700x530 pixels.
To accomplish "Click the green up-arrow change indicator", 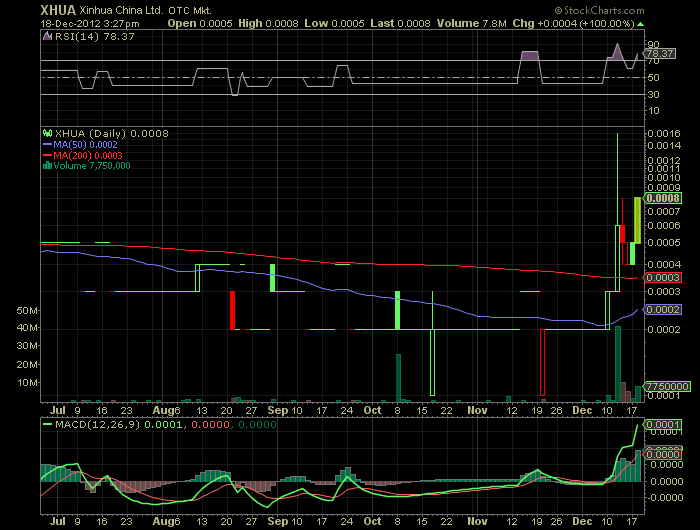I will [x=641, y=24].
